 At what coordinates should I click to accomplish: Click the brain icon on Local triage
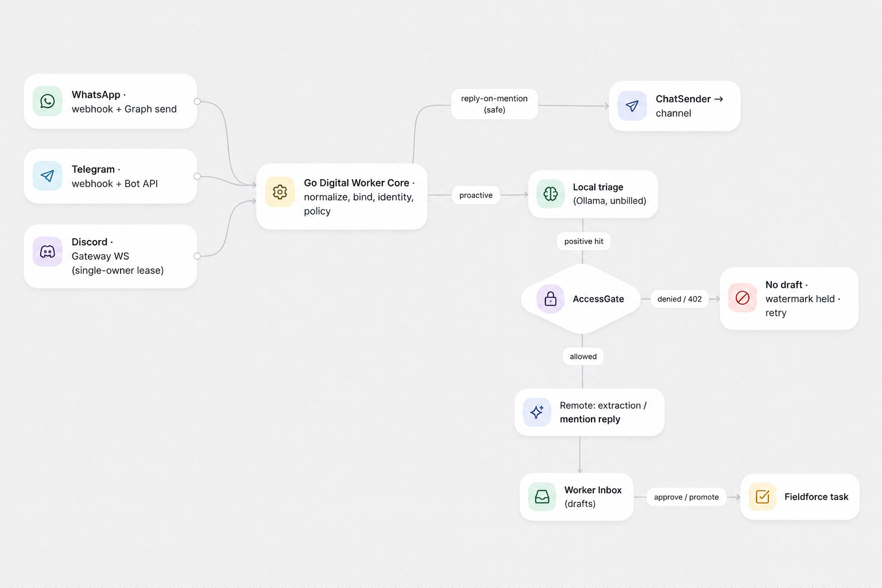551,194
